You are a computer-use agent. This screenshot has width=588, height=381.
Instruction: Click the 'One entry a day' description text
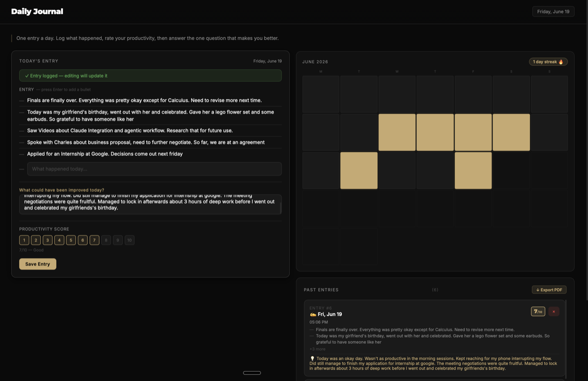pos(147,38)
